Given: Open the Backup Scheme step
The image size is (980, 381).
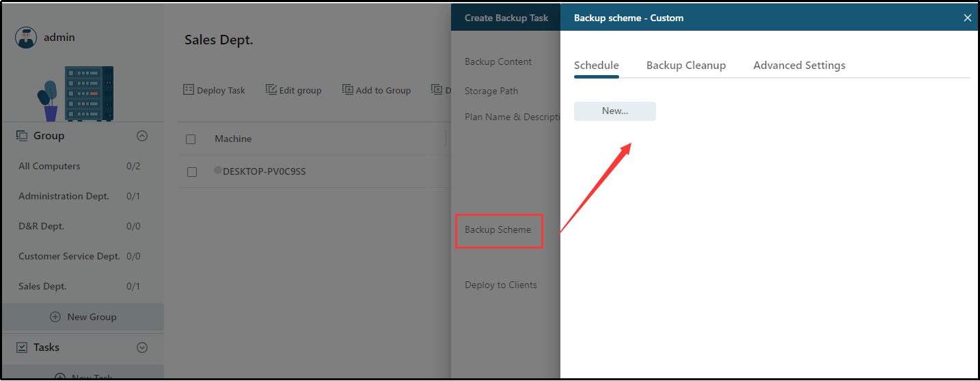Looking at the screenshot, I should [498, 229].
